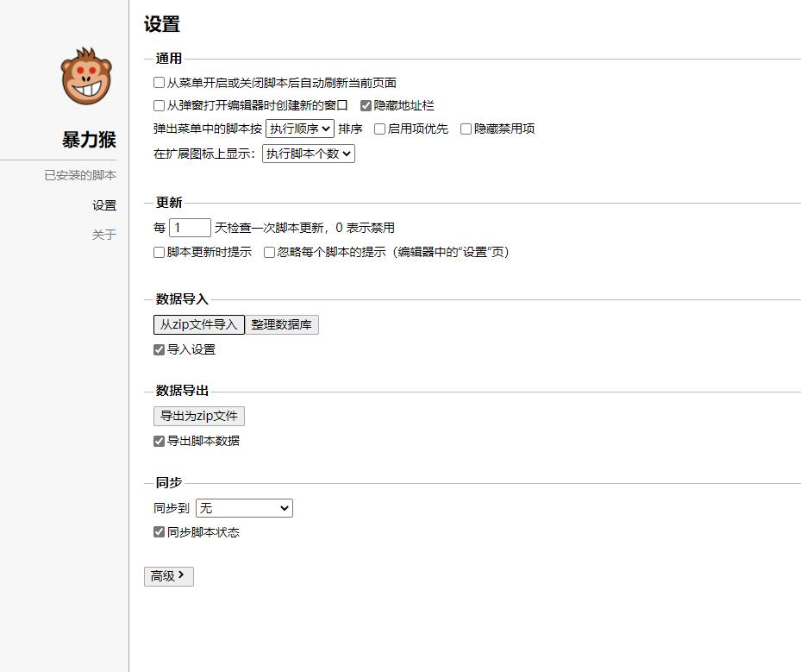Toggle the 同步脚本状态 checkbox
The height and width of the screenshot is (672, 801).
(158, 532)
